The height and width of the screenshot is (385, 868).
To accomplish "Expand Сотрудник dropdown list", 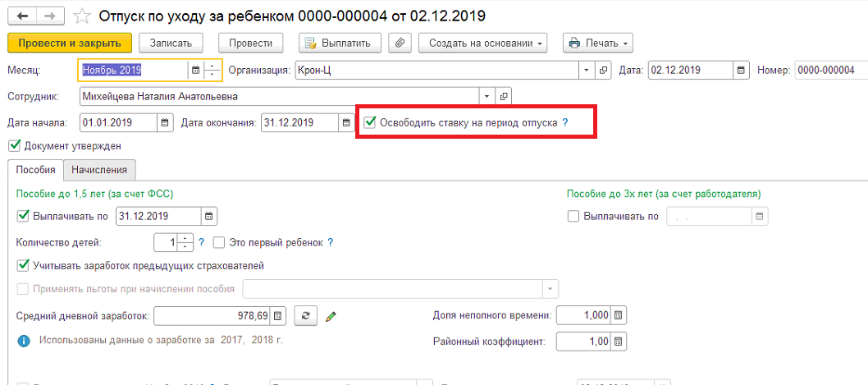I will (486, 96).
